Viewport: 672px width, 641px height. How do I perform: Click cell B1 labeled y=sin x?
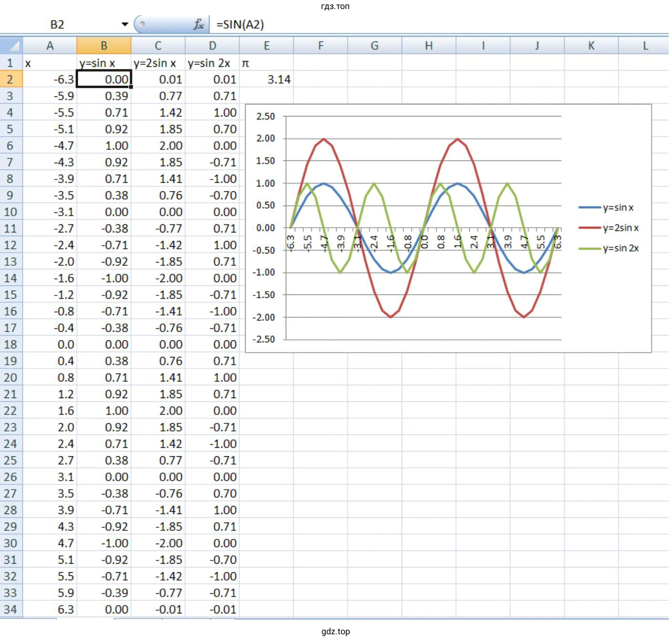pos(104,63)
